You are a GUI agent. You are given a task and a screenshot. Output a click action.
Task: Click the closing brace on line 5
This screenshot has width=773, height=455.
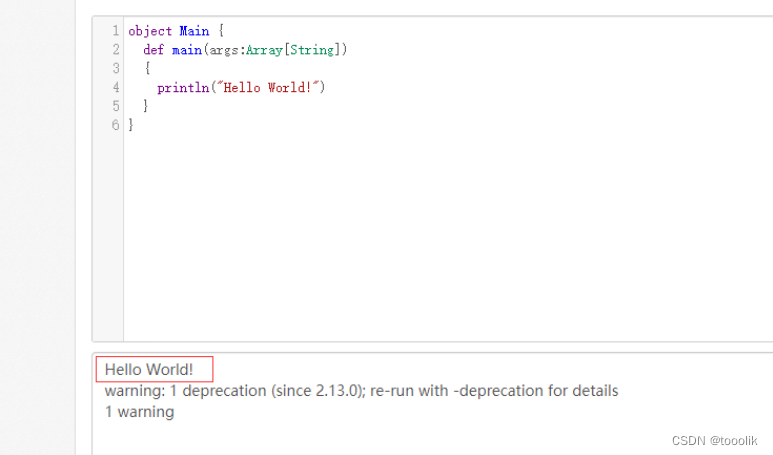coord(145,106)
